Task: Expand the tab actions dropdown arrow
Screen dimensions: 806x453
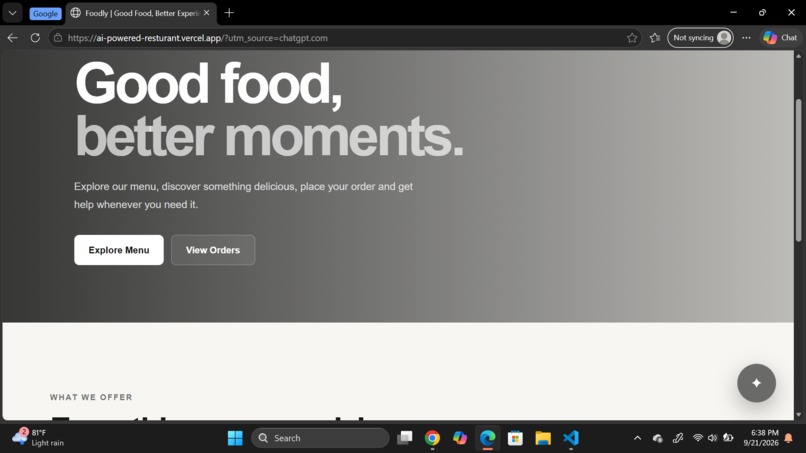Action: (x=12, y=13)
